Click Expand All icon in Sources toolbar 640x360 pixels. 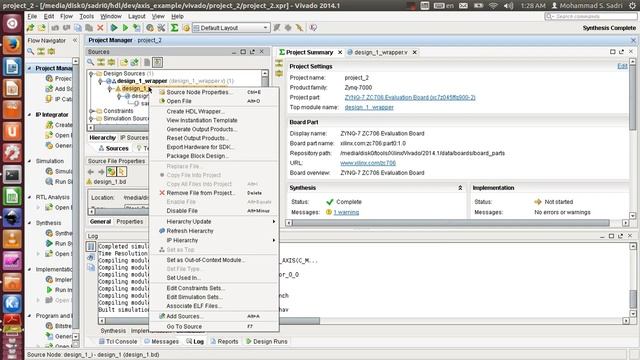[111, 62]
